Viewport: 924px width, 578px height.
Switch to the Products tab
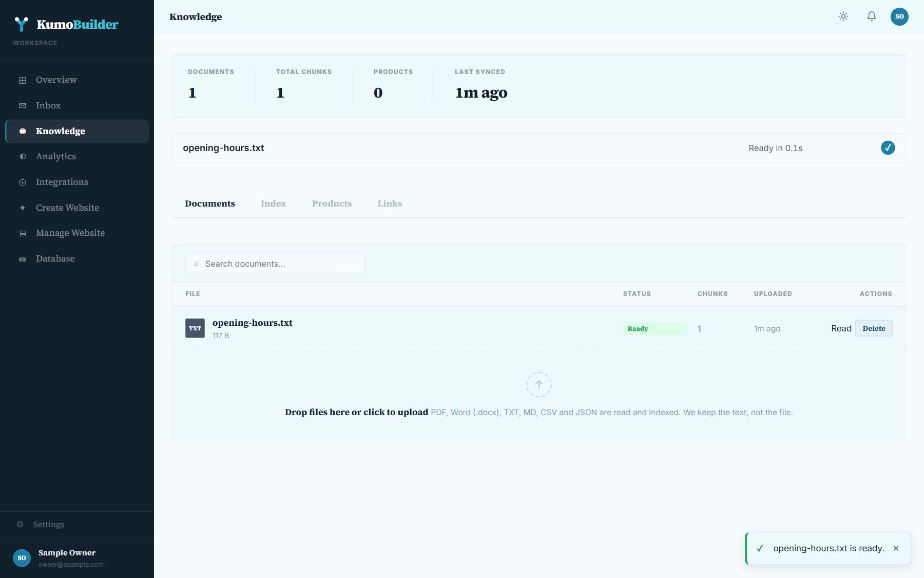coord(332,203)
